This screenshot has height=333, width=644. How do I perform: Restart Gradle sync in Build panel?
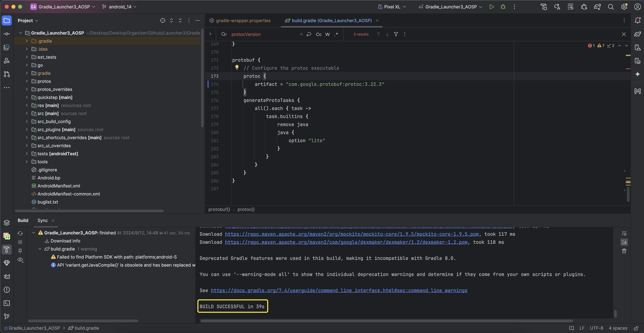click(x=20, y=233)
